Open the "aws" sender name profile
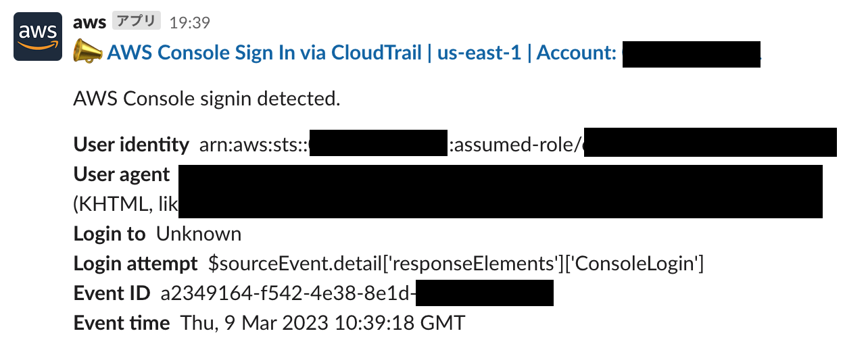This screenshot has width=868, height=346. point(89,22)
